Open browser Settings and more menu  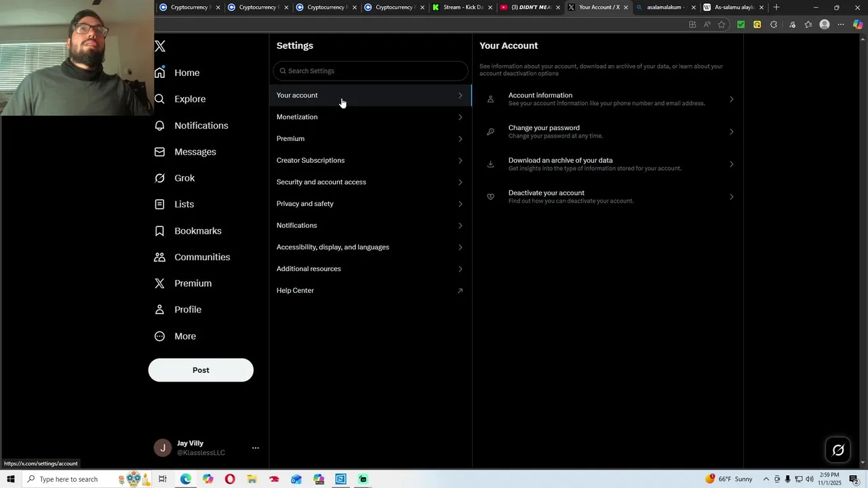point(841,24)
